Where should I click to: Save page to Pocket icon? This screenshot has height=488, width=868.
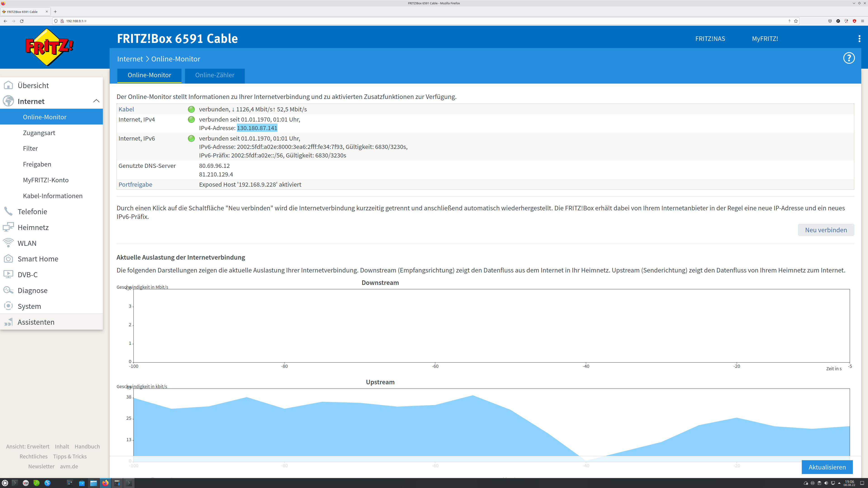pyautogui.click(x=830, y=21)
